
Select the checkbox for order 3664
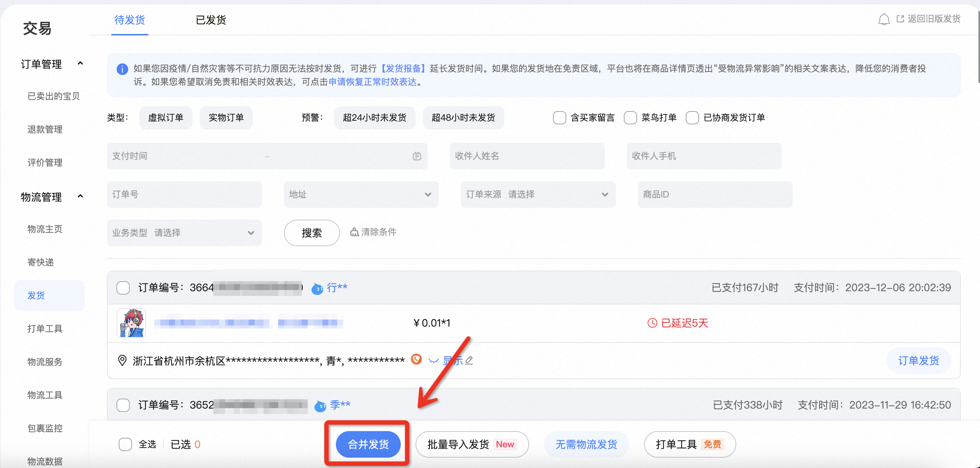click(123, 288)
